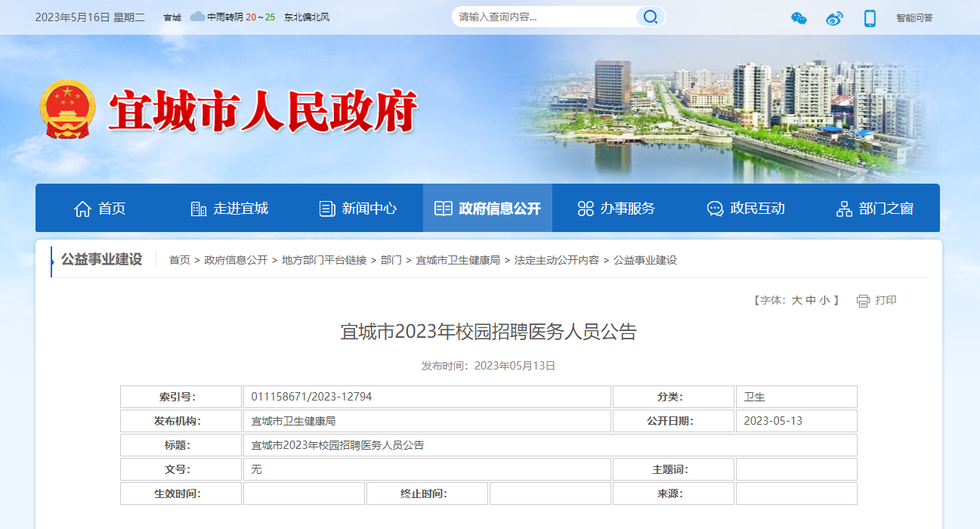The width and height of the screenshot is (980, 529).
Task: Open the WeChat icon link
Action: tap(799, 18)
